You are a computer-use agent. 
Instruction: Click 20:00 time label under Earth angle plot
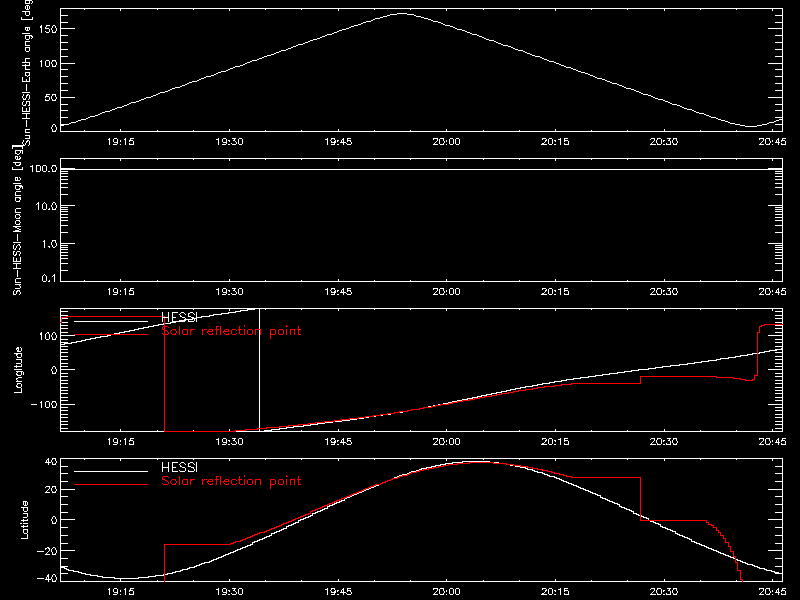point(446,142)
